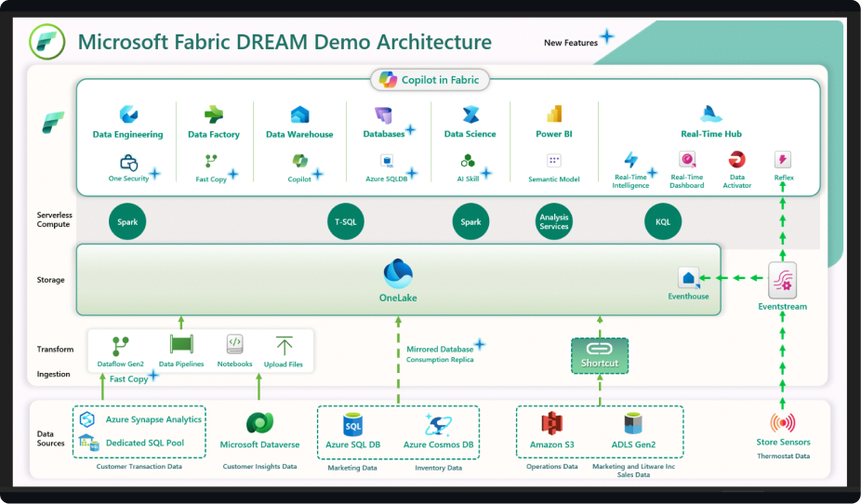Viewport: 861px width, 504px height.
Task: Click the Fast Copy label under Dataflow Gen2
Action: tap(128, 378)
